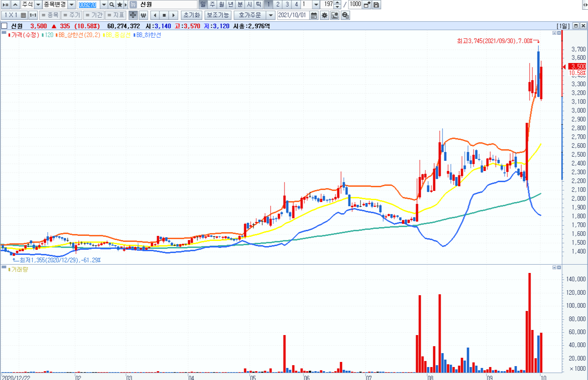
Task: Click the stock code field 009270
Action: [x=88, y=4]
